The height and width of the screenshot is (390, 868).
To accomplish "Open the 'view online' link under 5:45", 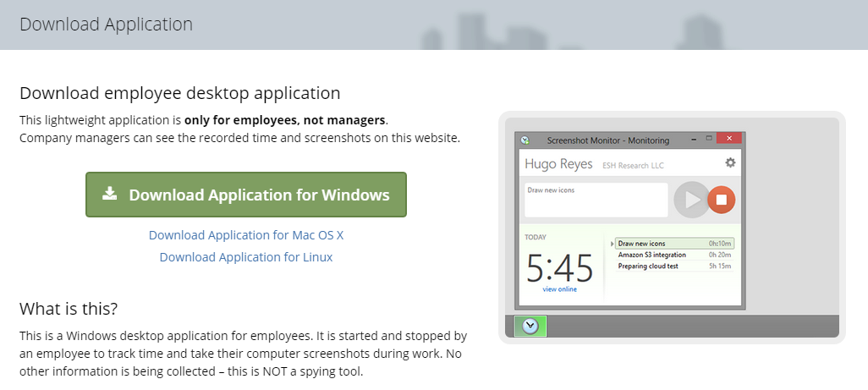I will (x=559, y=289).
